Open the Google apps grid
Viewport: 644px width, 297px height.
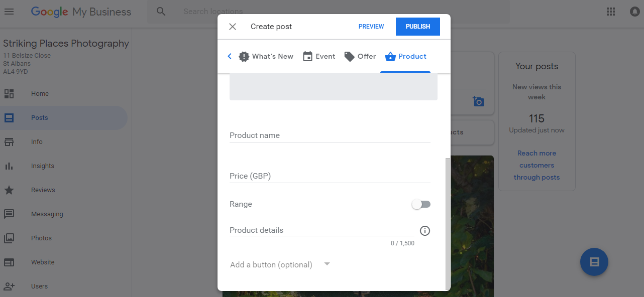[611, 12]
